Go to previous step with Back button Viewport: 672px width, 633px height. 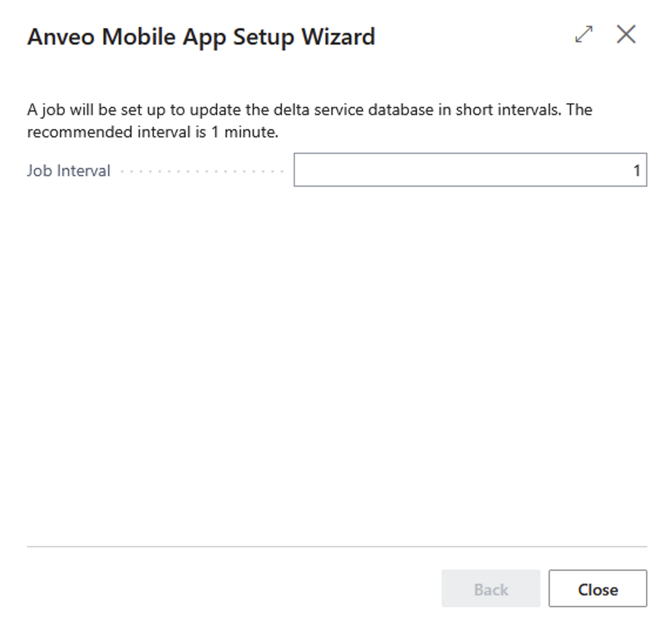click(490, 588)
